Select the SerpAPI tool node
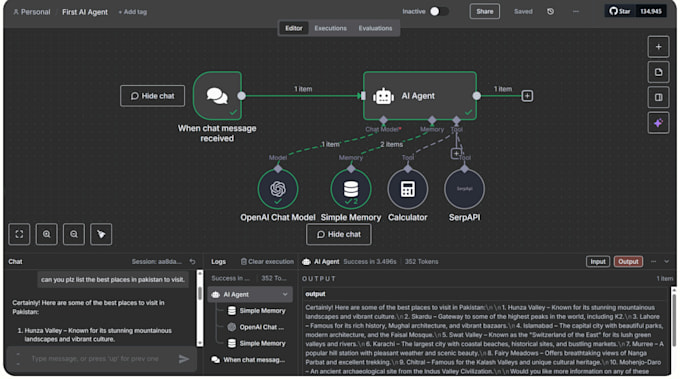Screen dimensions: 680x379 coord(464,189)
